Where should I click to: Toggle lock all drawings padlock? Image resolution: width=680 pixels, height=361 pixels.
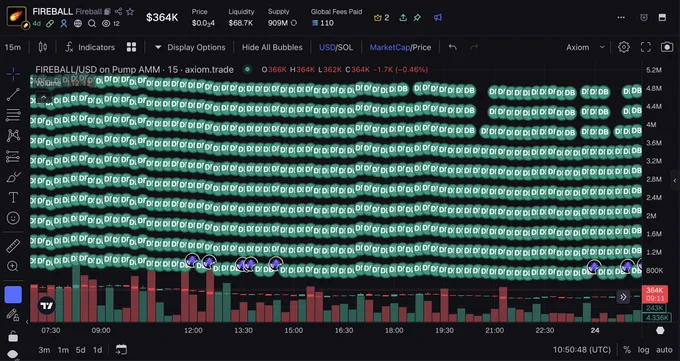[x=13, y=336]
